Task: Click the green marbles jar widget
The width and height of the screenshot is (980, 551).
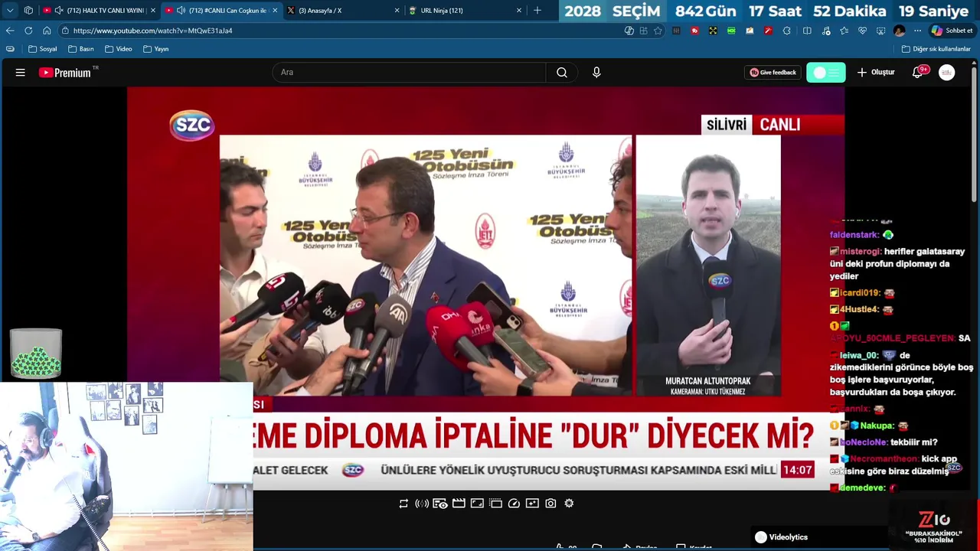Action: [36, 354]
